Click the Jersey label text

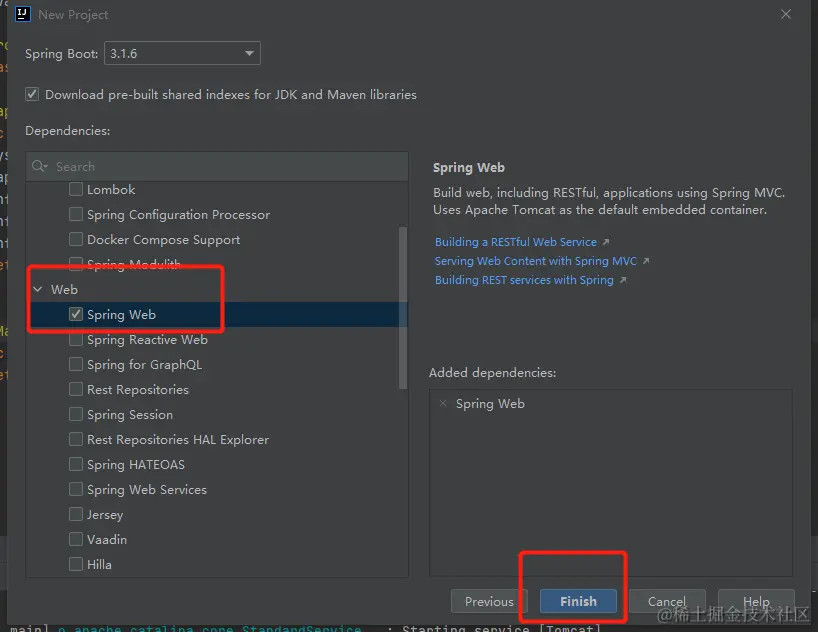click(x=105, y=515)
